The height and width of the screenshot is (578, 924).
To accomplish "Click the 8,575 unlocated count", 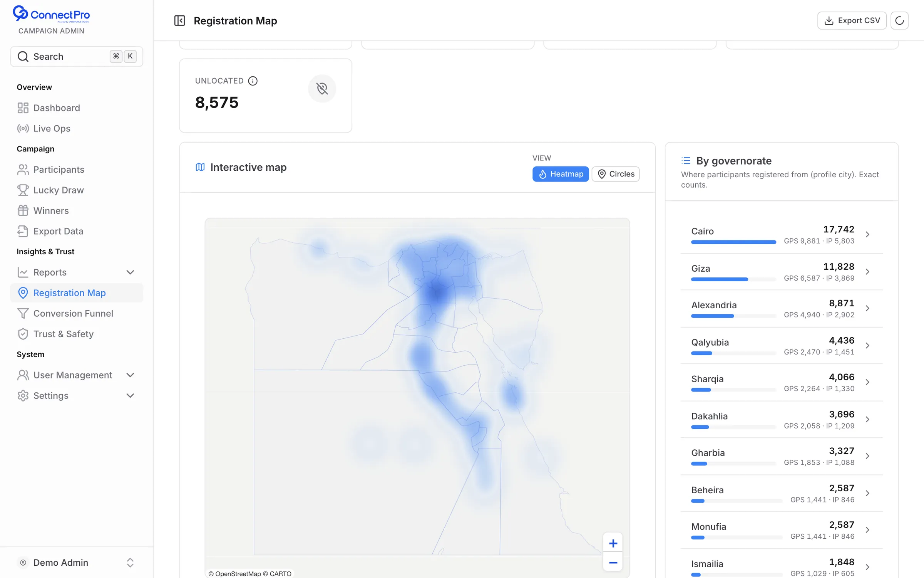I will (217, 102).
